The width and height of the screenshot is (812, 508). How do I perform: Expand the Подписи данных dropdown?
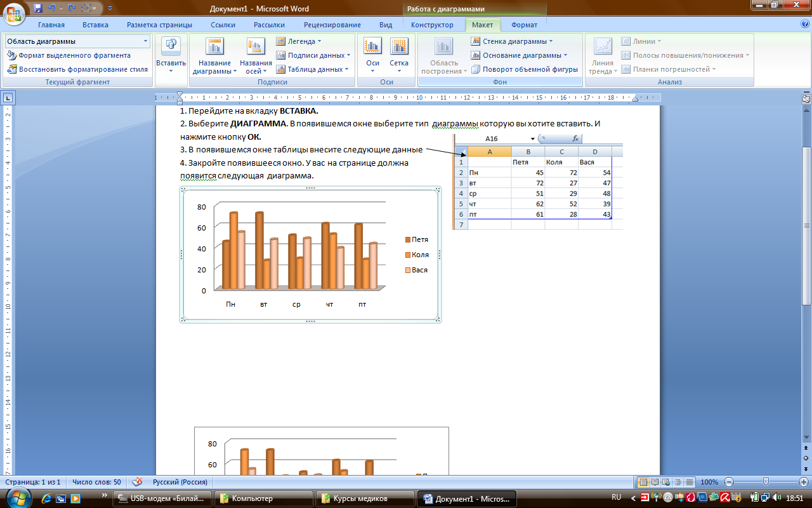[313, 55]
